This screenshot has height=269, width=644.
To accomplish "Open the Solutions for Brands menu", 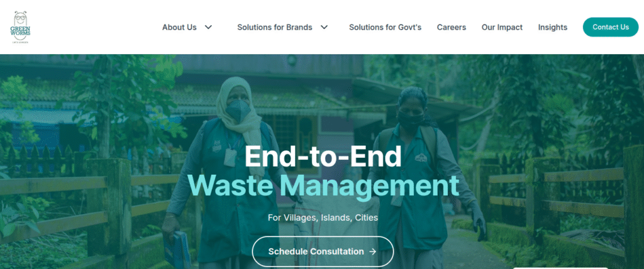I will coord(275,28).
